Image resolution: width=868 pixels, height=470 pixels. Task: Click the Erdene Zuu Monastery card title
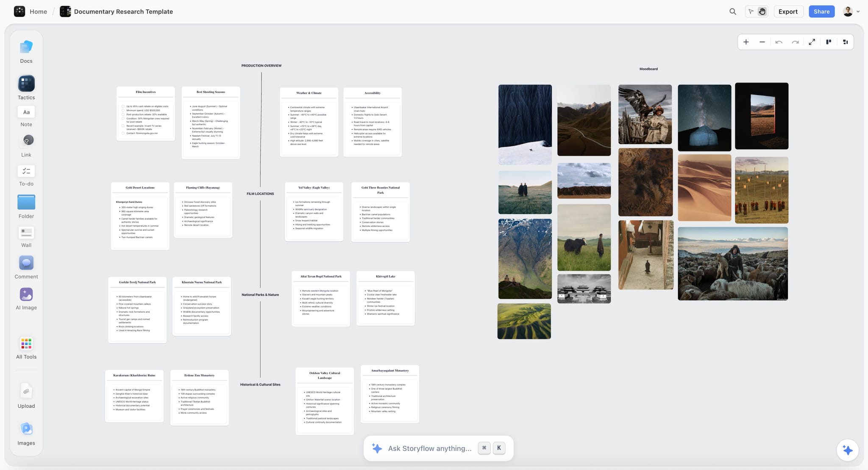click(x=199, y=375)
